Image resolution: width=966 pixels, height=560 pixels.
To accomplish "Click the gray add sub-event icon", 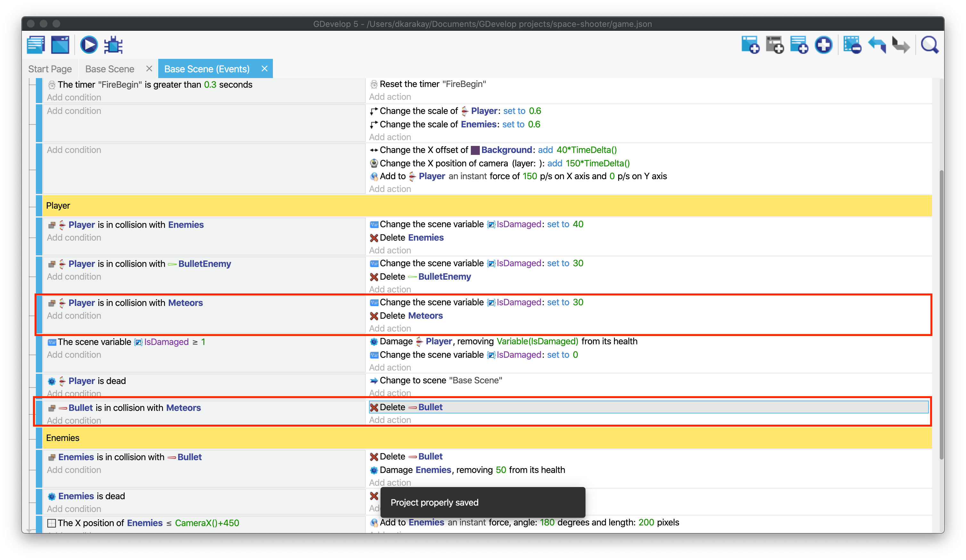I will (775, 45).
